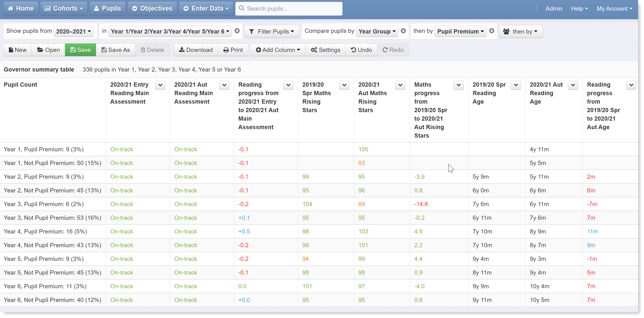644x318 pixels.
Task: Open the Pupil Premium comparison dropdown
Action: point(460,31)
